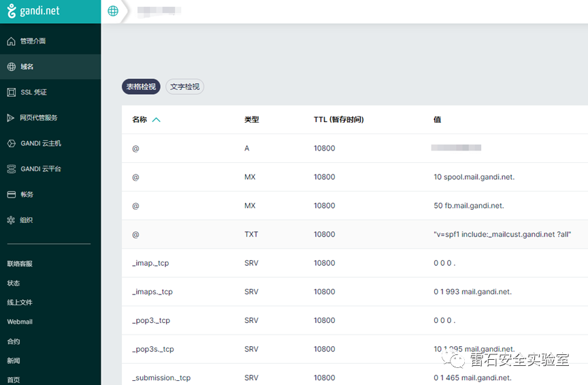The image size is (588, 385).
Task: Click the globe icon beside 域名
Action: 12,67
